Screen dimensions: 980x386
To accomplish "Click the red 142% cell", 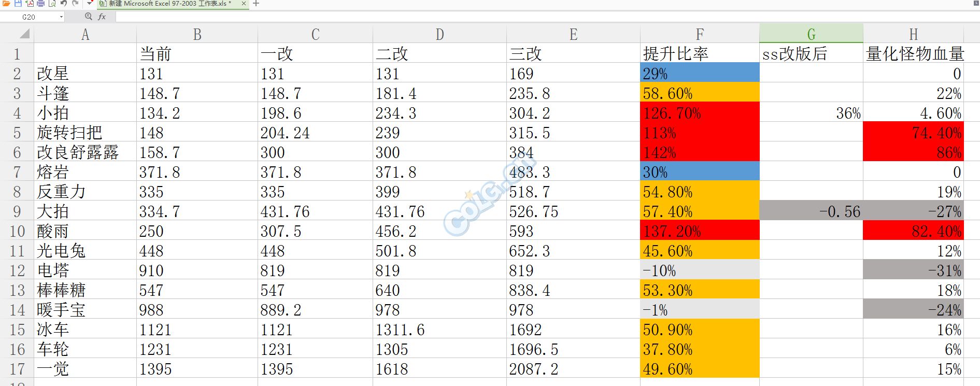I will tap(700, 152).
